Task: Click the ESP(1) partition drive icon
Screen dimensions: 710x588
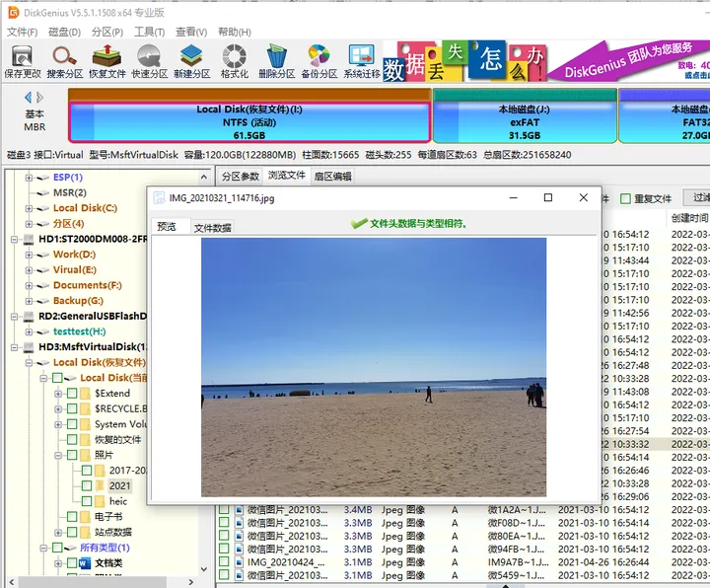Action: pos(43,178)
